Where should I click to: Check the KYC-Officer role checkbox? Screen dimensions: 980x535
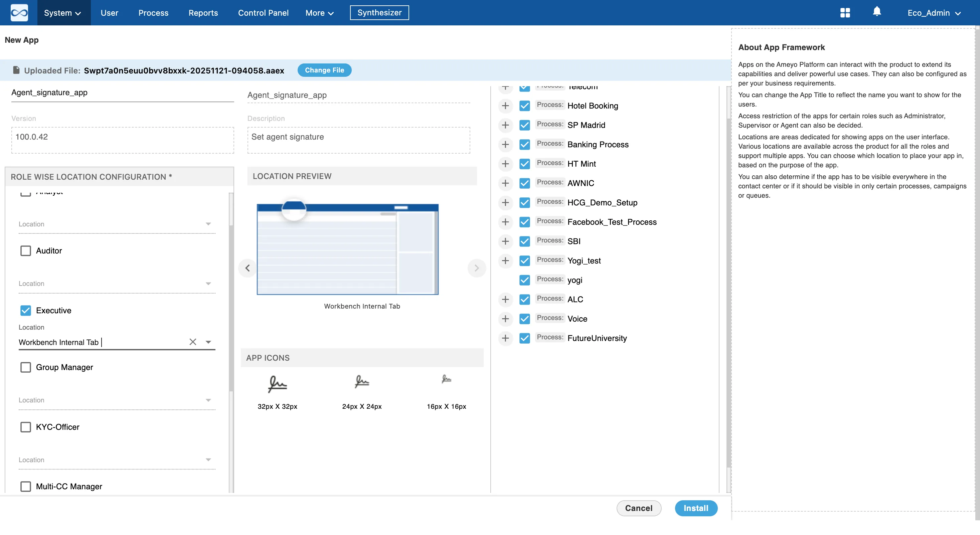pyautogui.click(x=25, y=427)
